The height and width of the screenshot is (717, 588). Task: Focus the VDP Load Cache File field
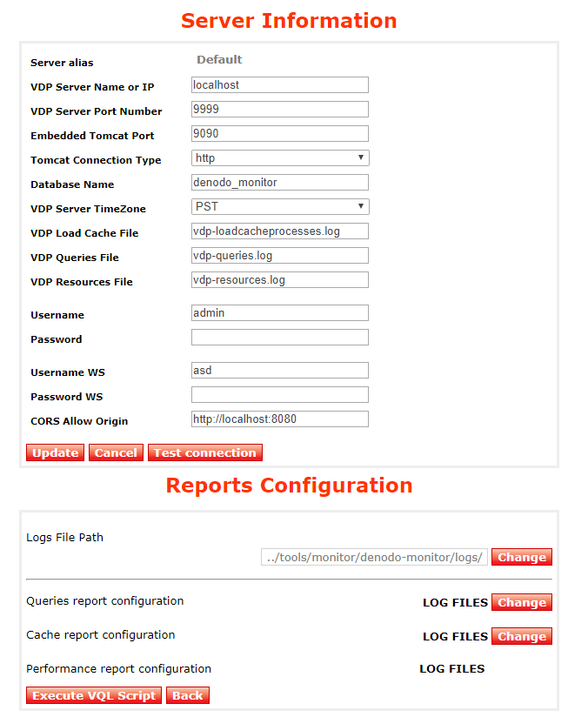click(x=280, y=231)
